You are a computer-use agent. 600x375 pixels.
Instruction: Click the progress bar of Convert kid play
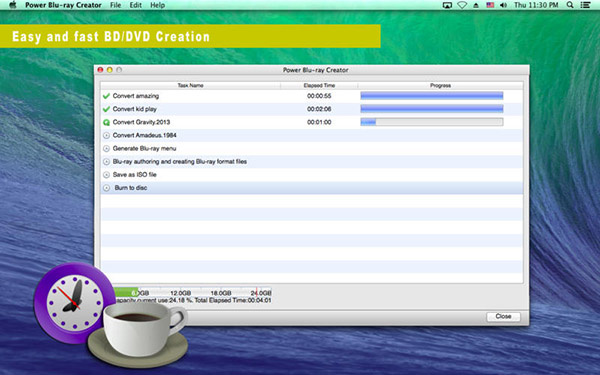pyautogui.click(x=432, y=109)
